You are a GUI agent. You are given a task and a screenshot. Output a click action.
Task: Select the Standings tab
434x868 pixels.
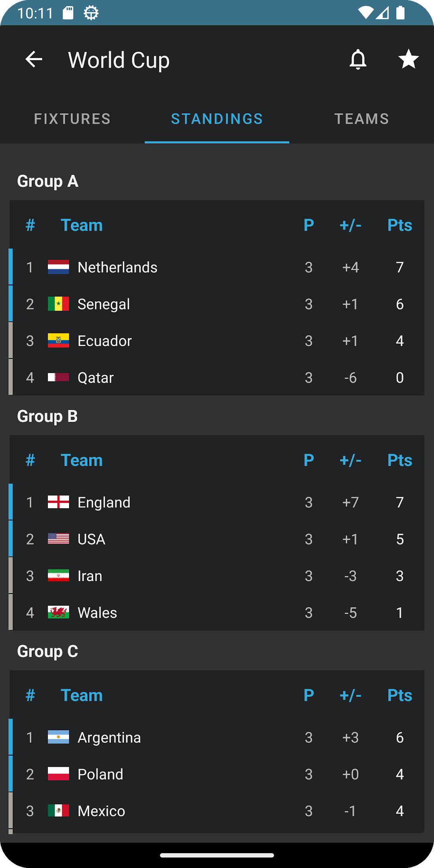[x=217, y=119]
